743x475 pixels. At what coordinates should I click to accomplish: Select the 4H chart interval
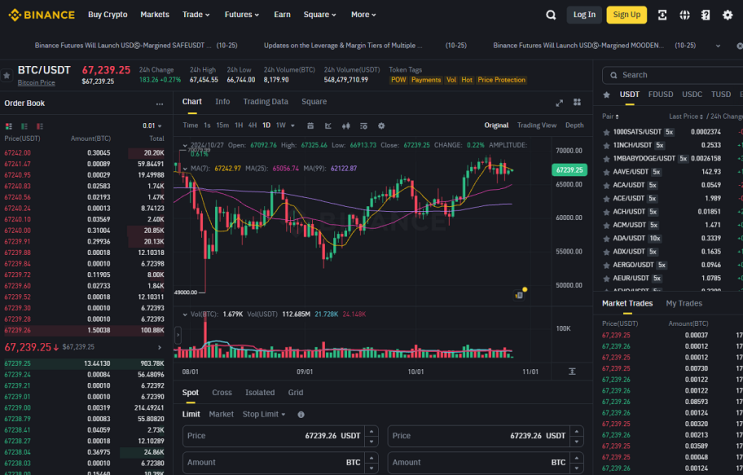[253, 126]
